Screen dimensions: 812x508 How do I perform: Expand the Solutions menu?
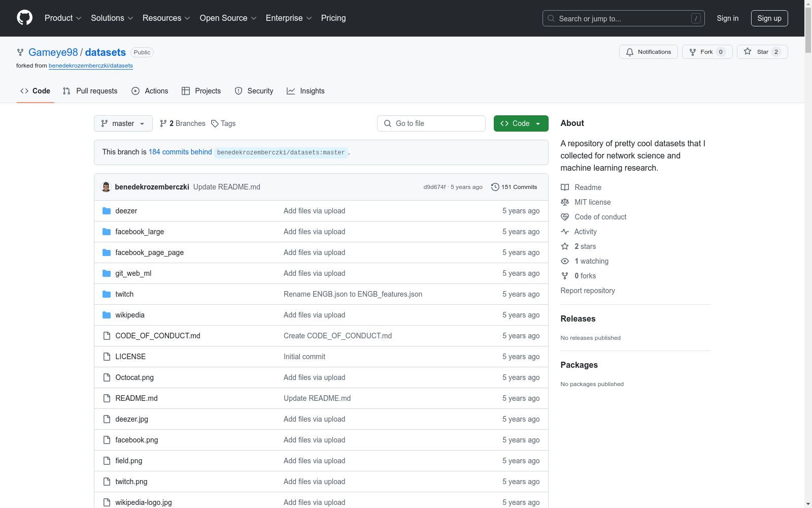112,18
